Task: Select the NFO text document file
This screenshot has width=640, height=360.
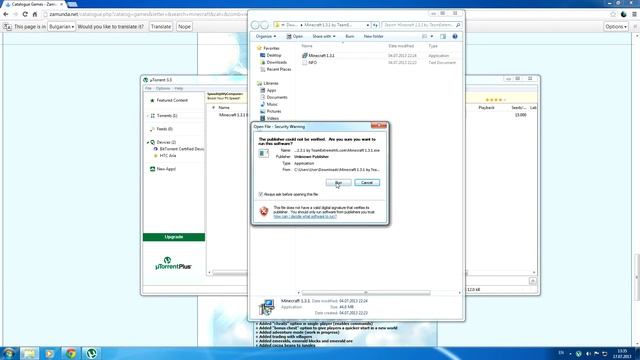Action: [x=309, y=62]
